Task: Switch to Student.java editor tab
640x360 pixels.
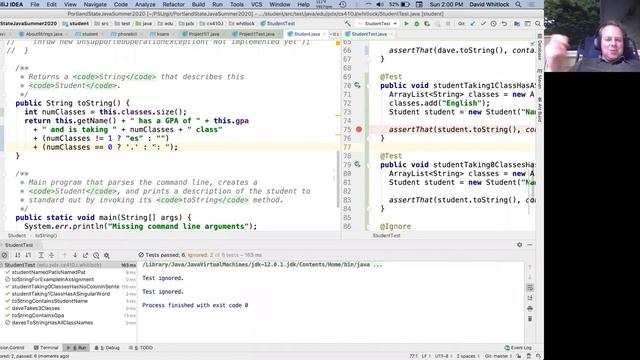Action: (307, 34)
